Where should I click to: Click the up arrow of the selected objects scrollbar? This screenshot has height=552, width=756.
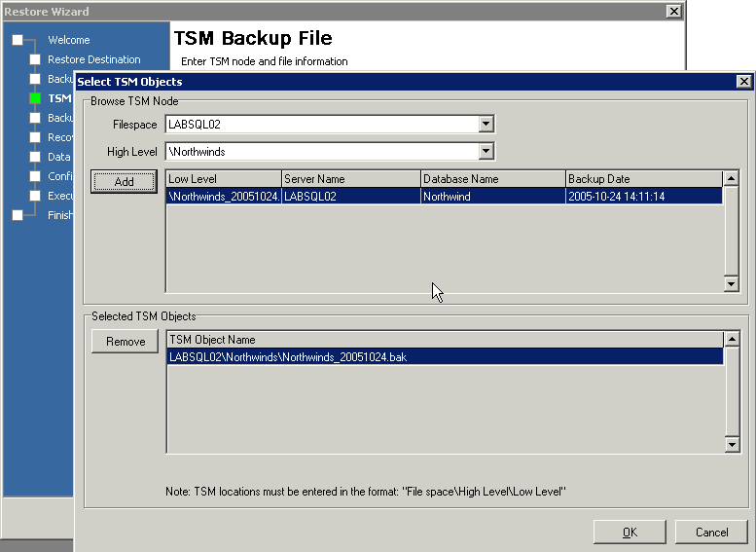(x=732, y=339)
